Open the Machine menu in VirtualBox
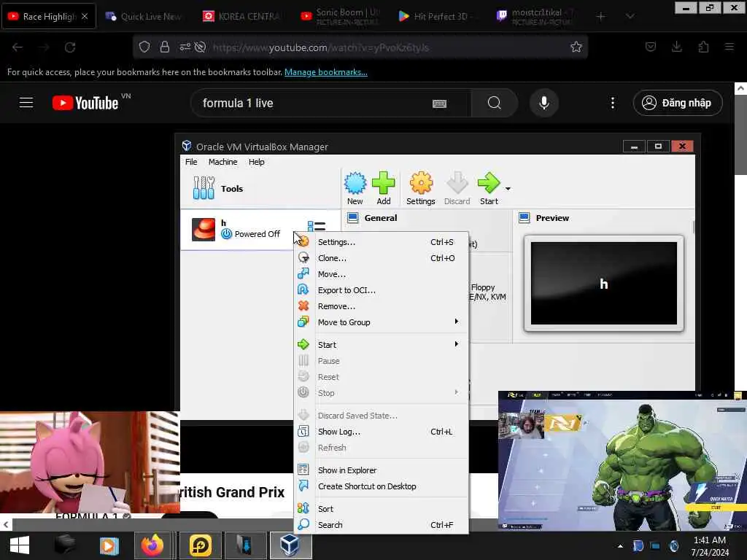Image resolution: width=747 pixels, height=560 pixels. (222, 162)
